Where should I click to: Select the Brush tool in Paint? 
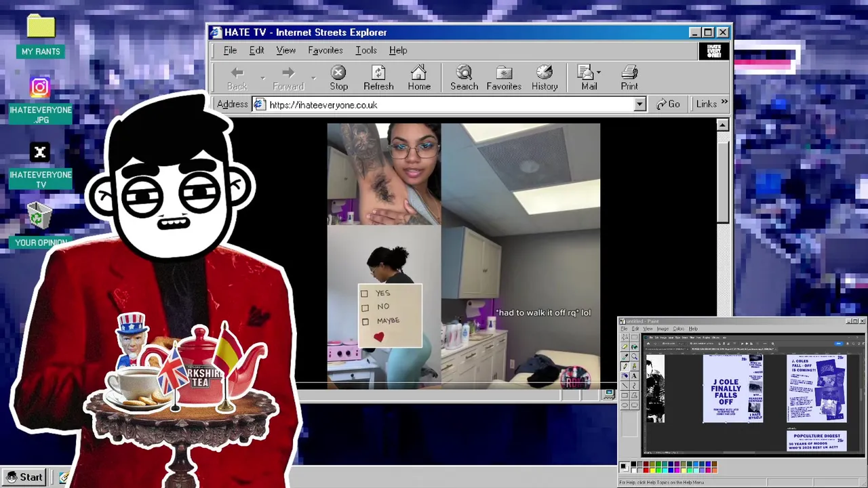(x=634, y=366)
